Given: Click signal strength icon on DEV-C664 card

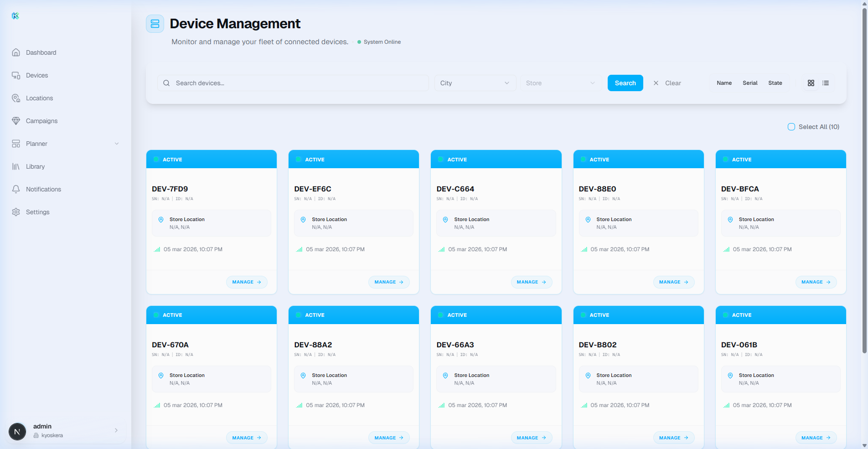Looking at the screenshot, I should pos(441,249).
